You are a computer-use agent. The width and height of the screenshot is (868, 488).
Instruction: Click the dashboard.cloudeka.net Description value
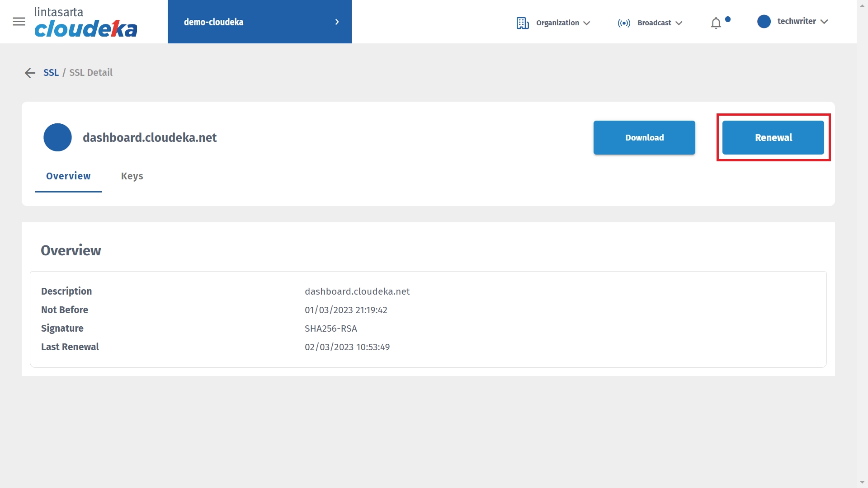click(357, 291)
